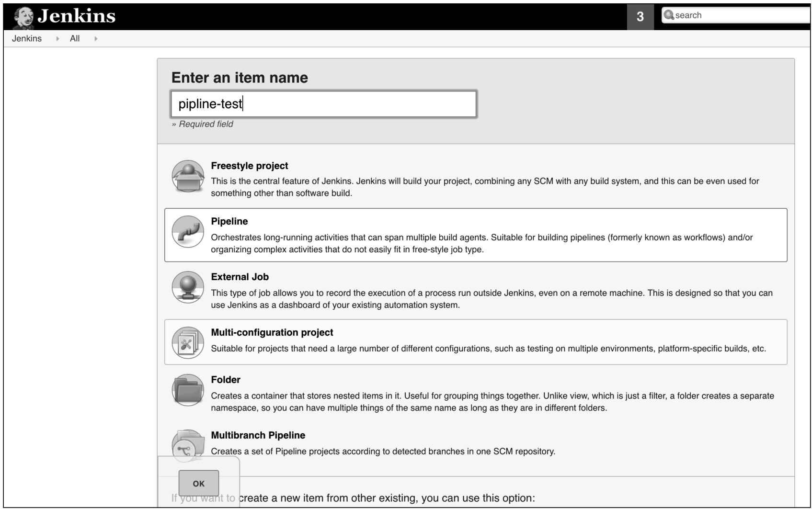
Task: Focus the search input field
Action: click(x=736, y=15)
